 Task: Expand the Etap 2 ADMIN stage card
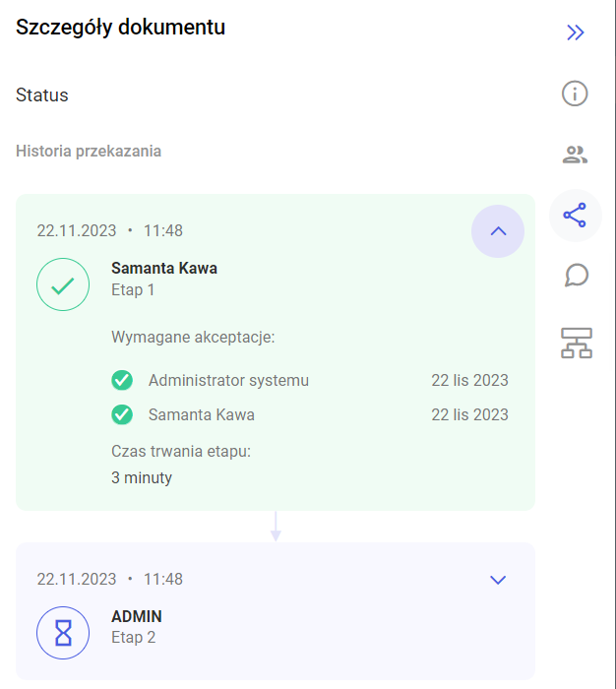tap(498, 580)
